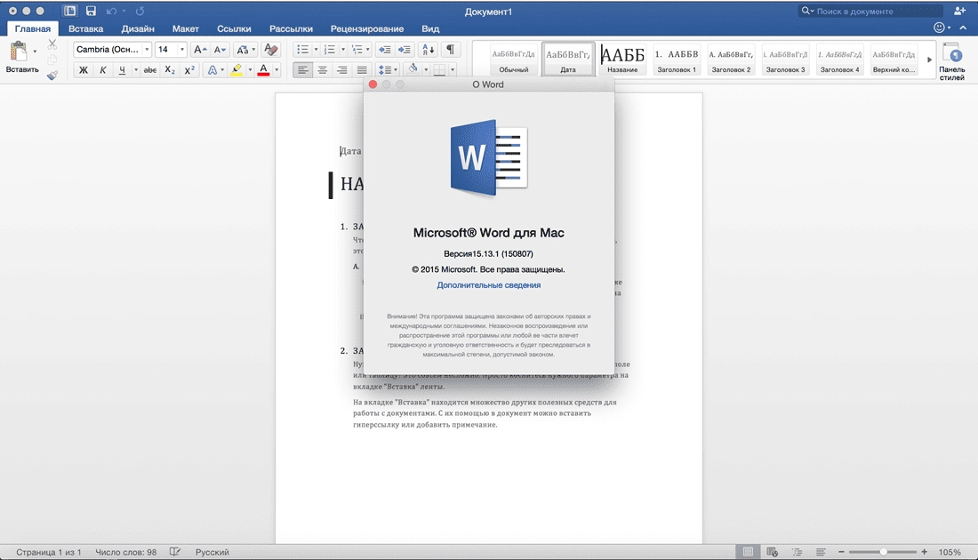Open the Рассылки tab

coord(291,28)
